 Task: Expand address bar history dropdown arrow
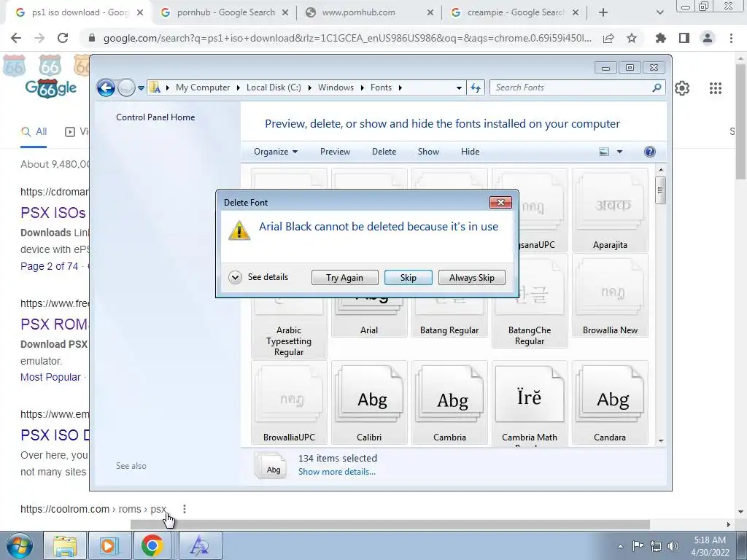pos(459,88)
